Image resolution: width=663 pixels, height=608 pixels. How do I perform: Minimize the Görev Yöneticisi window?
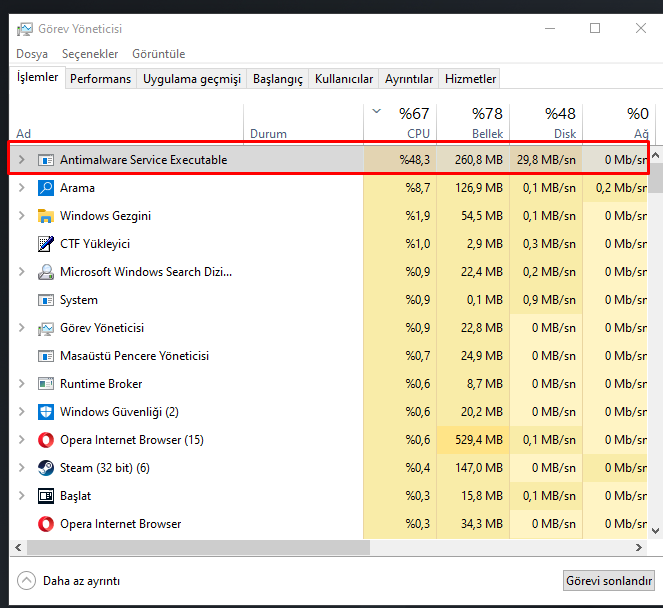tap(550, 28)
